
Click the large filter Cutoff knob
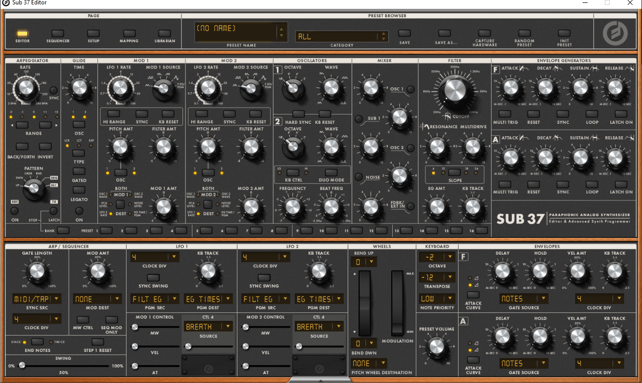(454, 91)
